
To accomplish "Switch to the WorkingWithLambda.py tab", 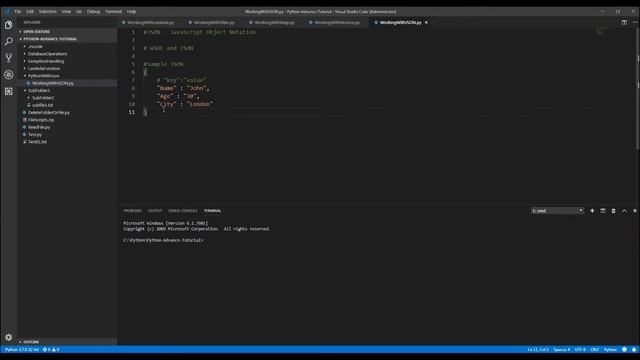I will 150,22.
